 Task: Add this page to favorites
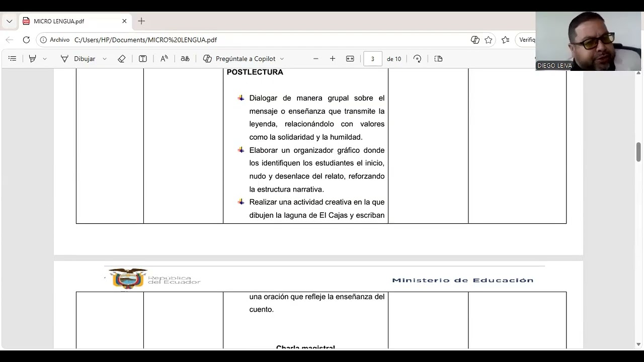489,40
